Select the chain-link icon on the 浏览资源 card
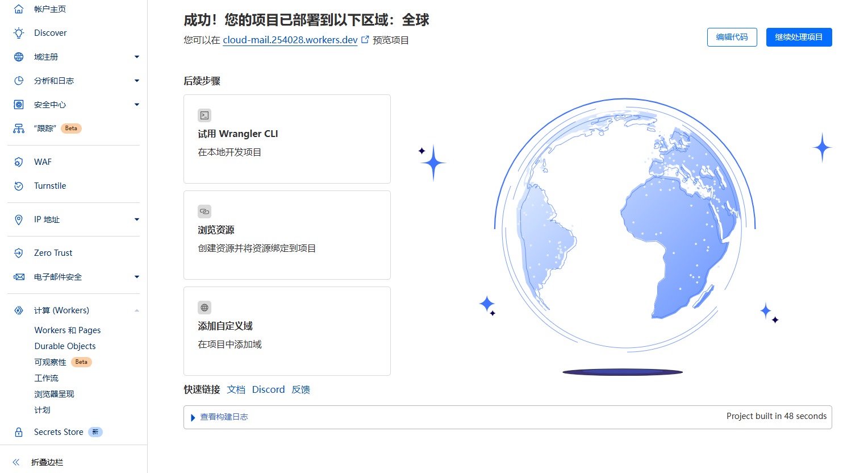This screenshot has height=473, width=868. click(x=205, y=211)
